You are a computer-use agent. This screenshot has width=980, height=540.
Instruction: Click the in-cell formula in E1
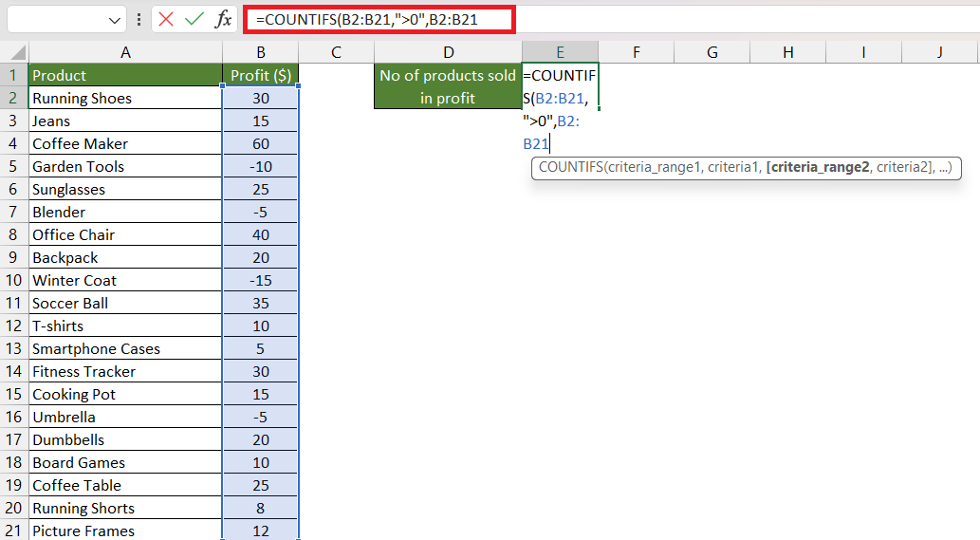tap(560, 109)
